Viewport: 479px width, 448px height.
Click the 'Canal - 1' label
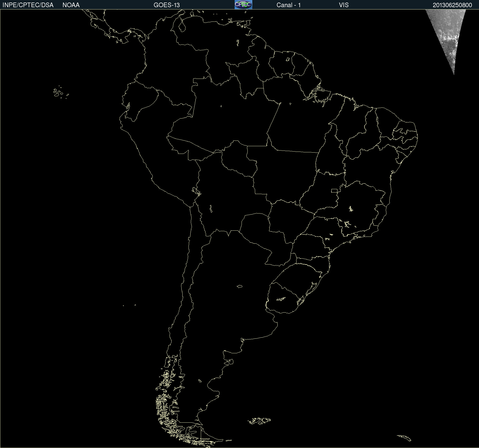tap(289, 5)
